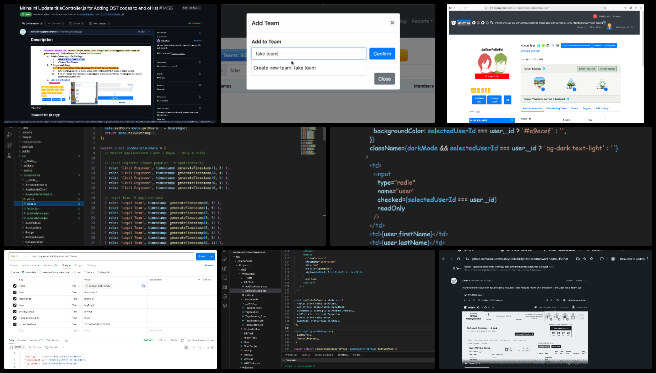Focus the Add to Team text field
The height and width of the screenshot is (373, 656).
pos(309,54)
